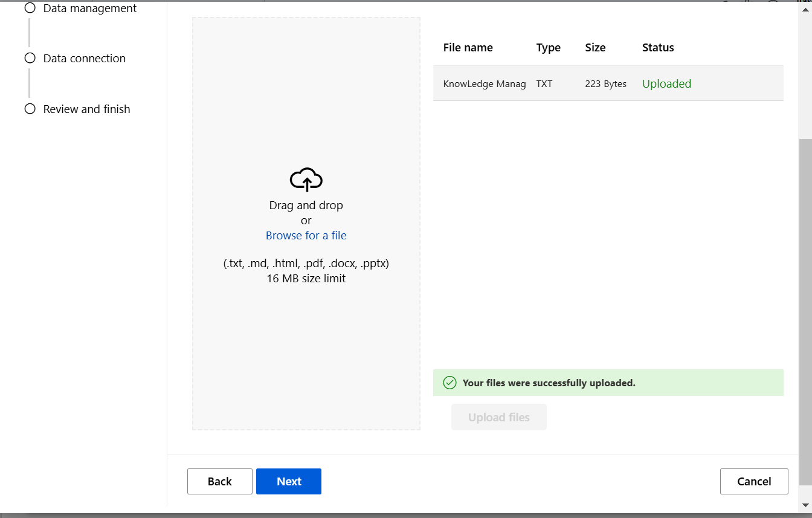Viewport: 812px width, 518px height.
Task: Click the green success checkmark icon
Action: pyautogui.click(x=449, y=383)
